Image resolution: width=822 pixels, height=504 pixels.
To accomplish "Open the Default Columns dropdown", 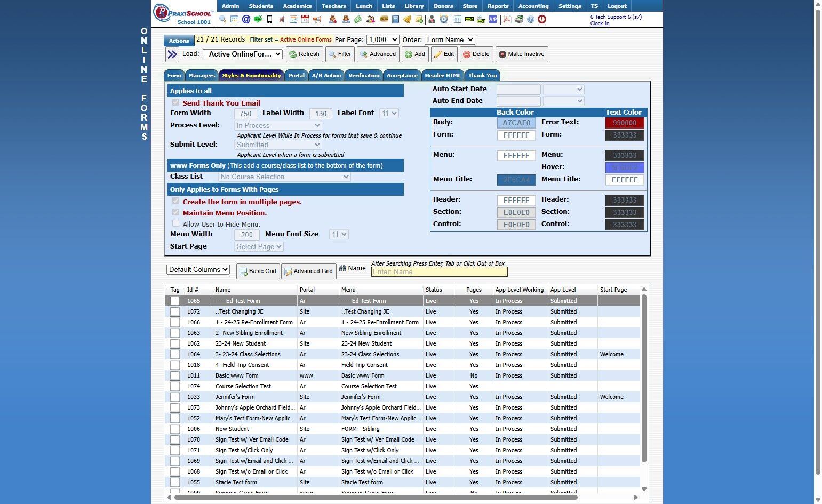I will (x=198, y=269).
